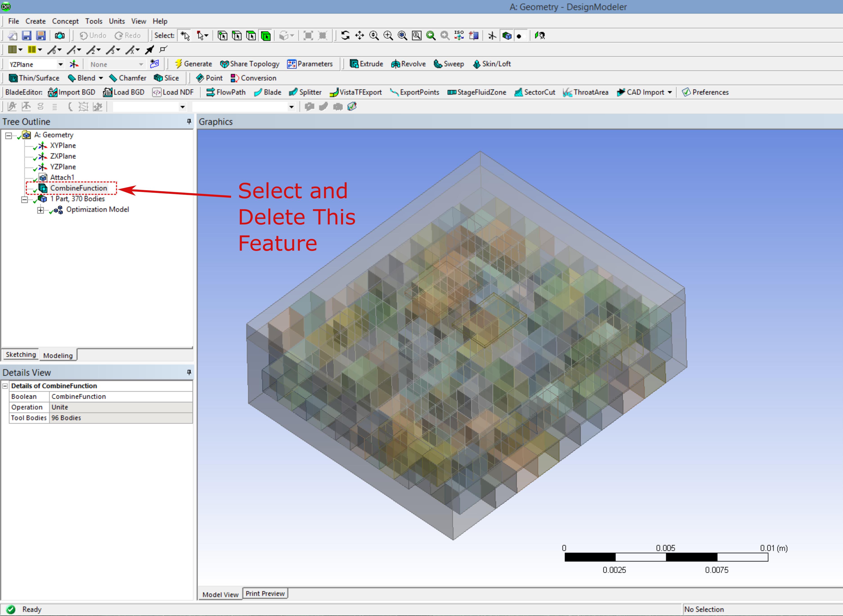This screenshot has width=843, height=616.
Task: Click the Save Project icon
Action: [x=27, y=36]
